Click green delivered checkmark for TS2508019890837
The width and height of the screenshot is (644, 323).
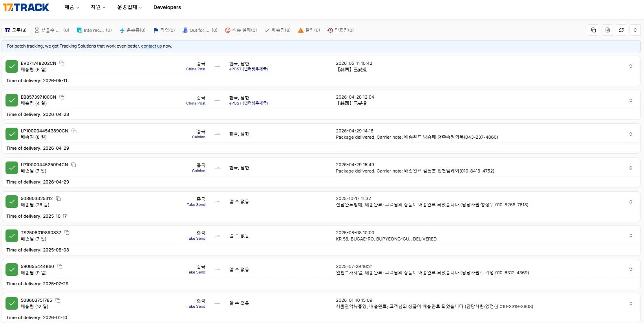coord(12,236)
